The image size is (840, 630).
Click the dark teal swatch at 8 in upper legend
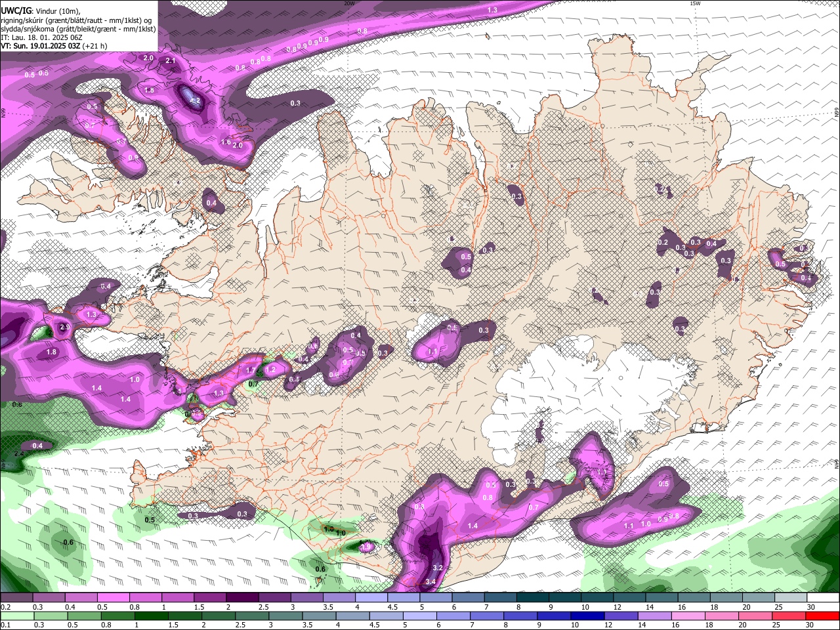(x=533, y=598)
